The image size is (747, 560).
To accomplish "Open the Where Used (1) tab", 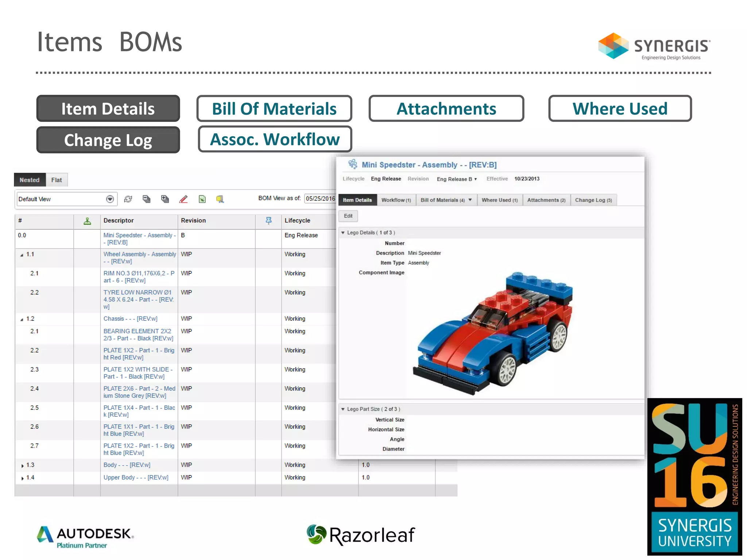I will coord(500,200).
